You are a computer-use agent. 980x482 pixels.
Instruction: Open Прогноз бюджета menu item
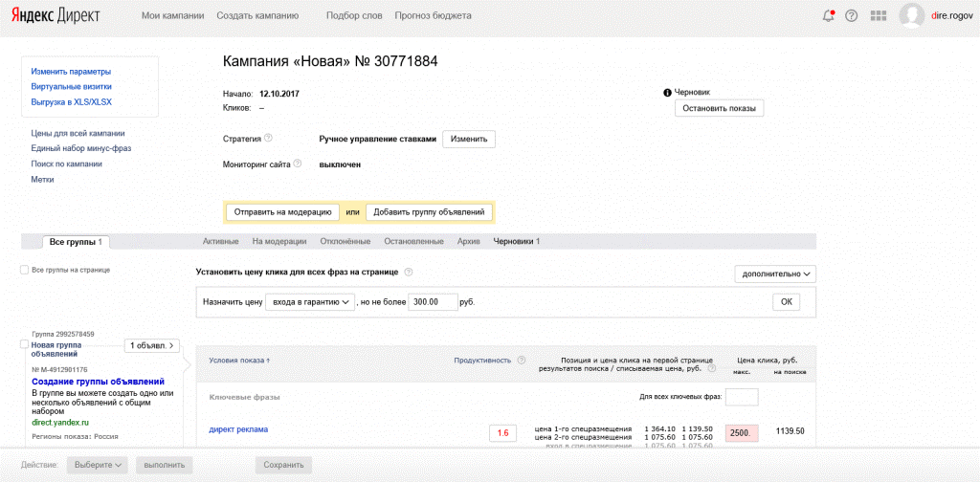coord(434,15)
